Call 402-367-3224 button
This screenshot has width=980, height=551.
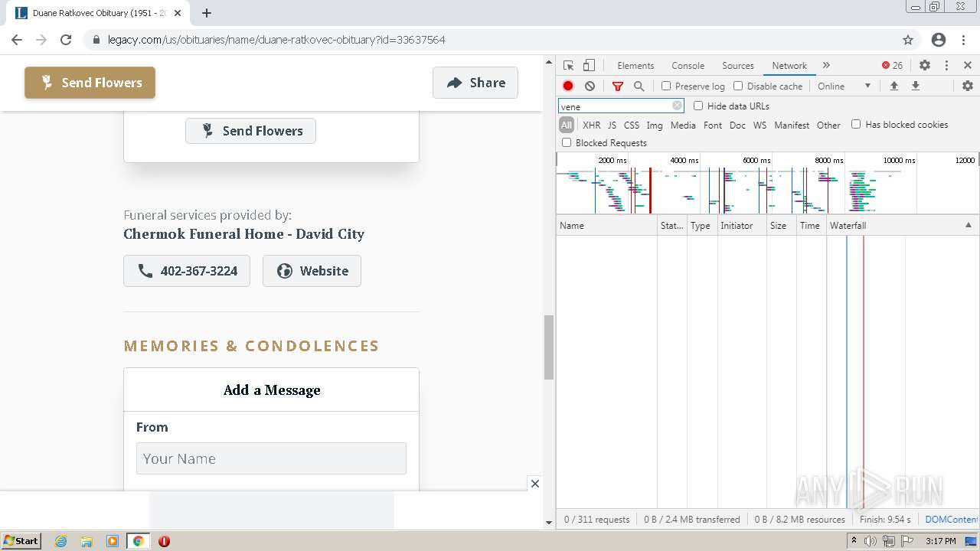(187, 271)
